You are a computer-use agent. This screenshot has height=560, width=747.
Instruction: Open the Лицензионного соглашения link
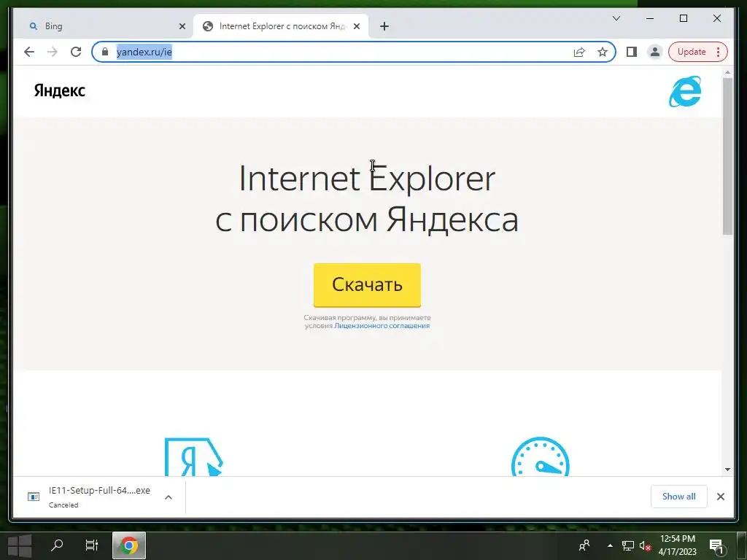pos(382,326)
